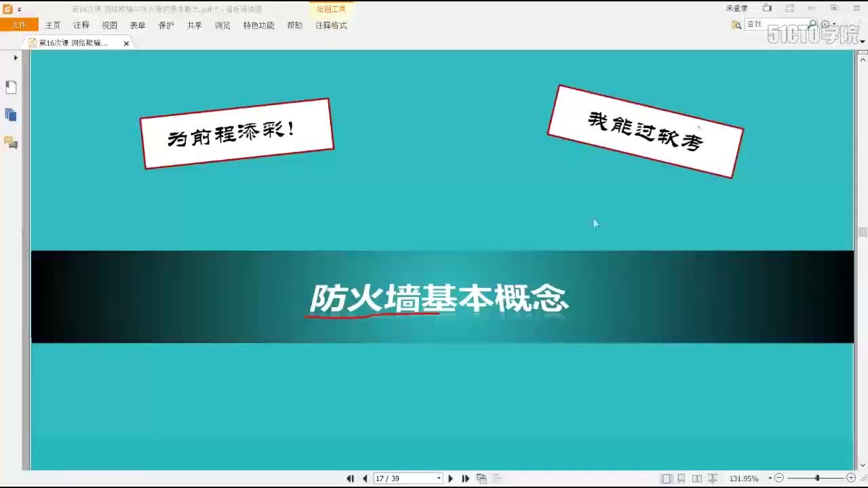This screenshot has height=488, width=868.
Task: Go to the first page button
Action: coord(350,479)
